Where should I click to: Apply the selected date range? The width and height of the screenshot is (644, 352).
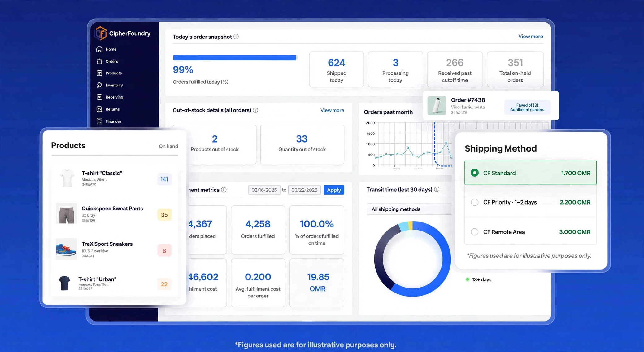pyautogui.click(x=334, y=190)
